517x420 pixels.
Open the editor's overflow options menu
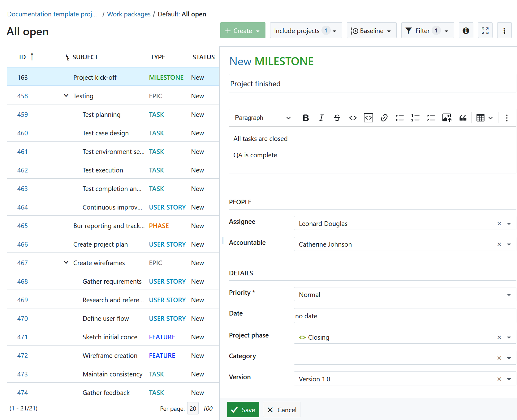click(x=506, y=118)
